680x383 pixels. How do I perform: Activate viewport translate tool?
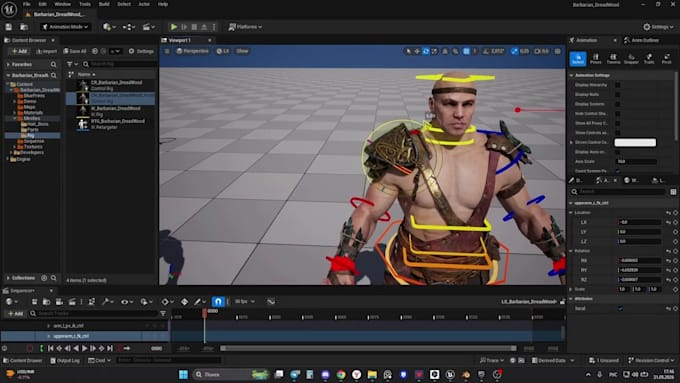click(417, 51)
